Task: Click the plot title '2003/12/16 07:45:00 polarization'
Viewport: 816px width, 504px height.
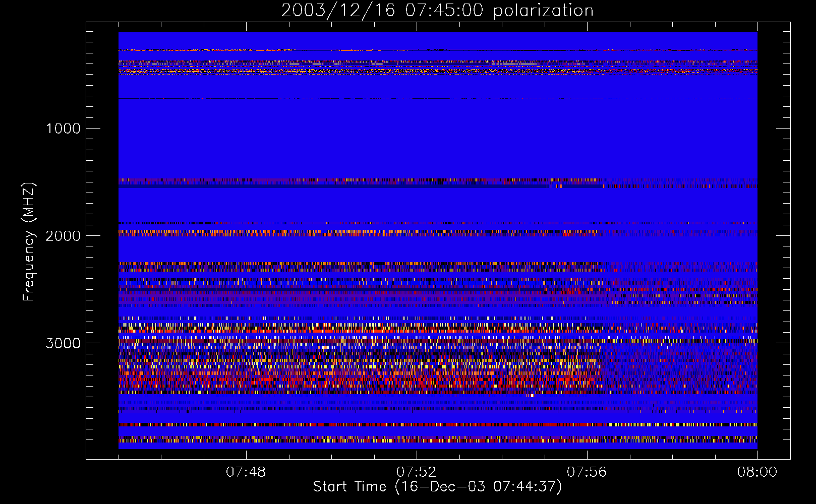Action: (x=437, y=11)
